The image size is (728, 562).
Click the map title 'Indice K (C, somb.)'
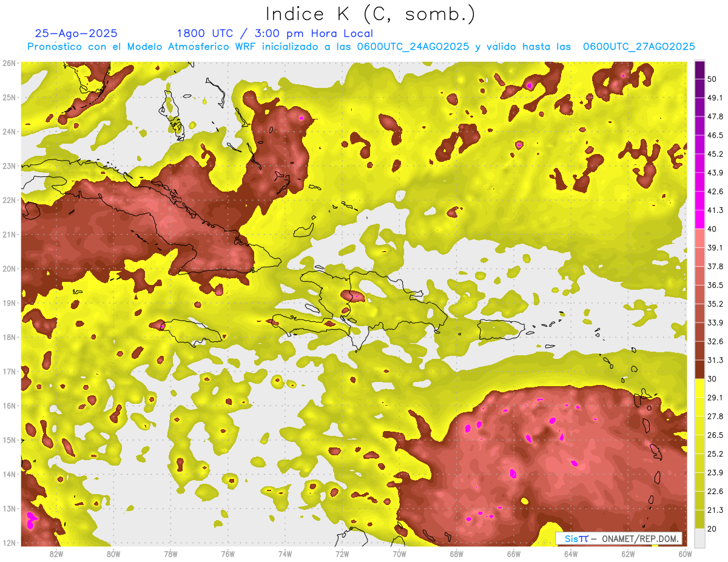coord(371,14)
